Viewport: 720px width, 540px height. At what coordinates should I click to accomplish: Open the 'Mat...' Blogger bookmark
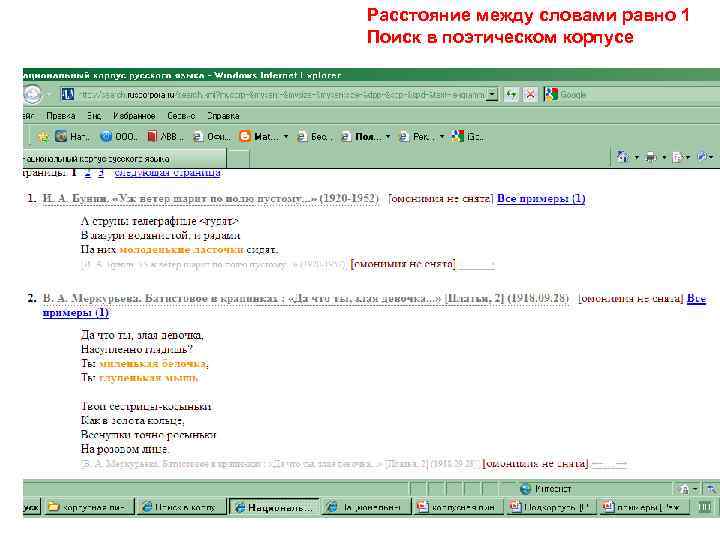coord(259,136)
